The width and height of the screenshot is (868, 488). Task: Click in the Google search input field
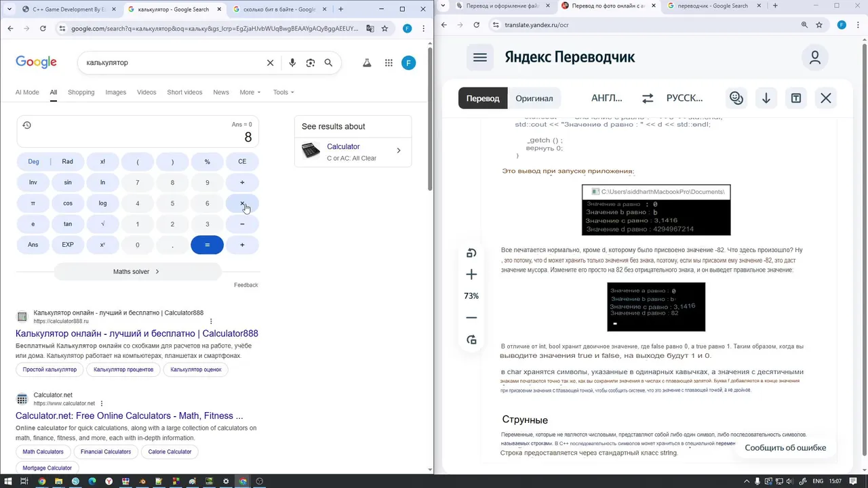(x=170, y=62)
